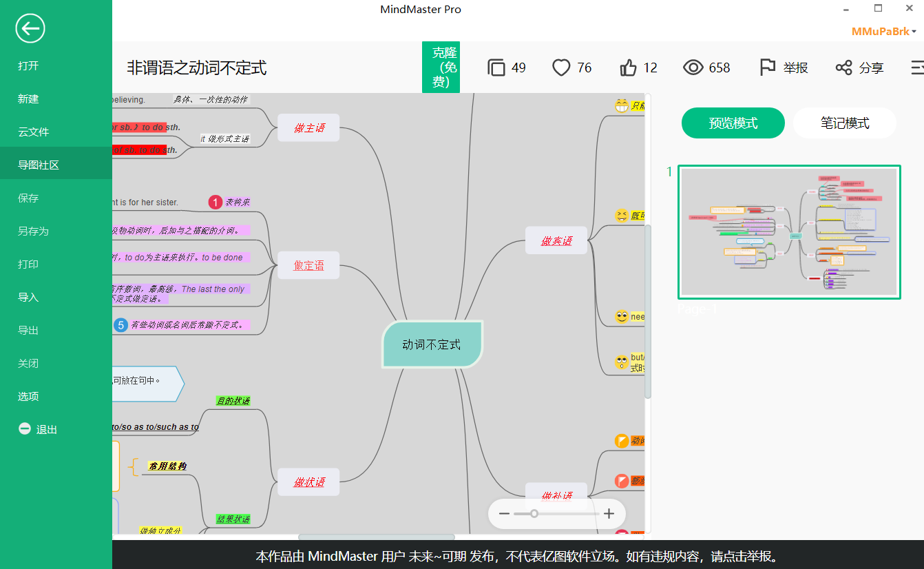This screenshot has width=924, height=569.
Task: Click the horizontal scrollbar of the map
Action: point(377,537)
